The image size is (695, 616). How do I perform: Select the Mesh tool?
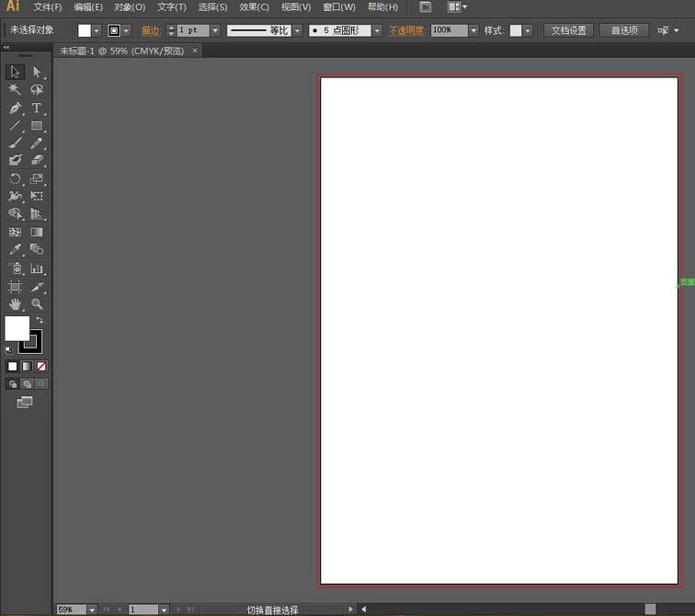tap(15, 232)
